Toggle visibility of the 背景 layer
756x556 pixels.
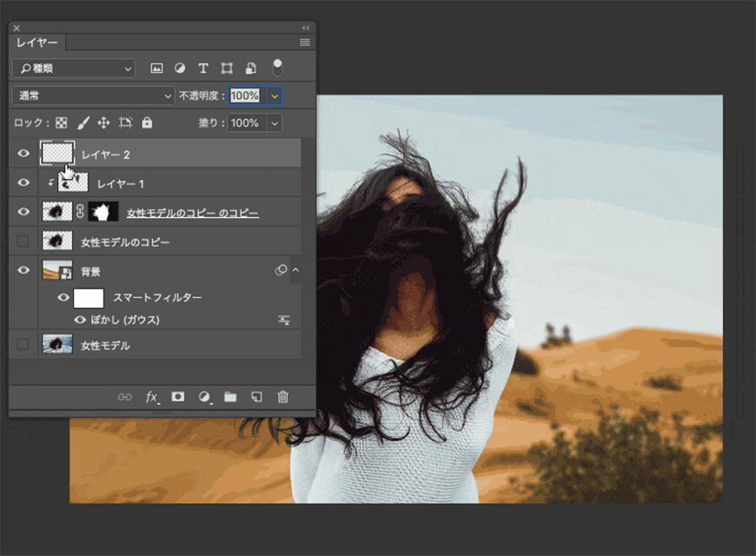point(23,271)
